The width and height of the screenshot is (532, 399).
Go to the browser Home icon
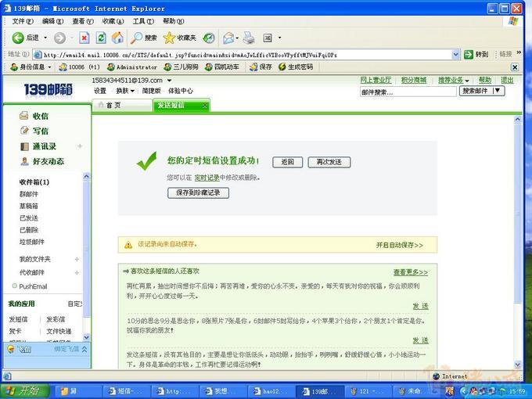(x=117, y=38)
